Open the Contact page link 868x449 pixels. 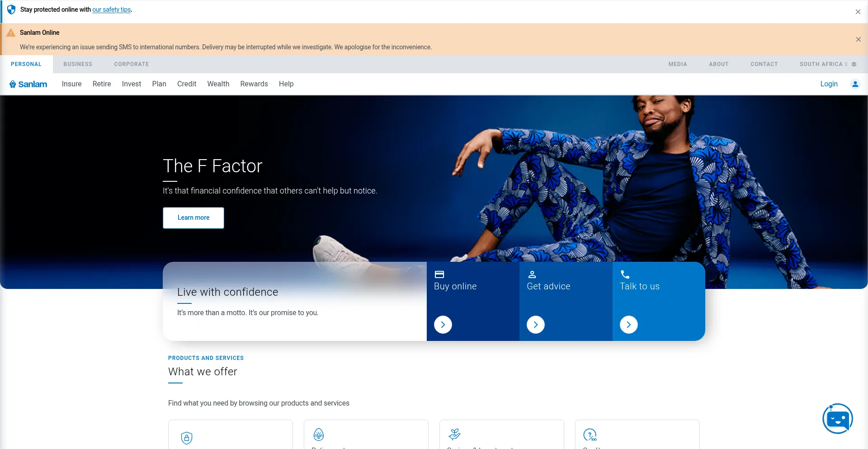click(764, 64)
